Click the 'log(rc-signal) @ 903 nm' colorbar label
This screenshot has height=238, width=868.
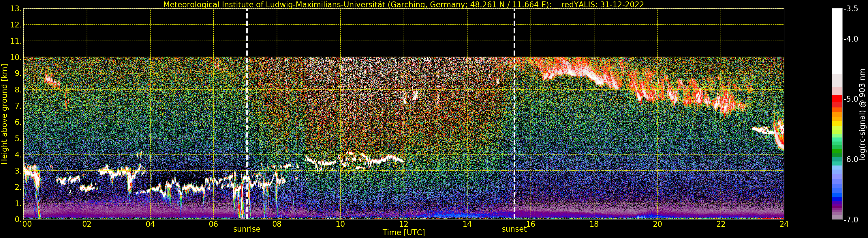(862, 114)
